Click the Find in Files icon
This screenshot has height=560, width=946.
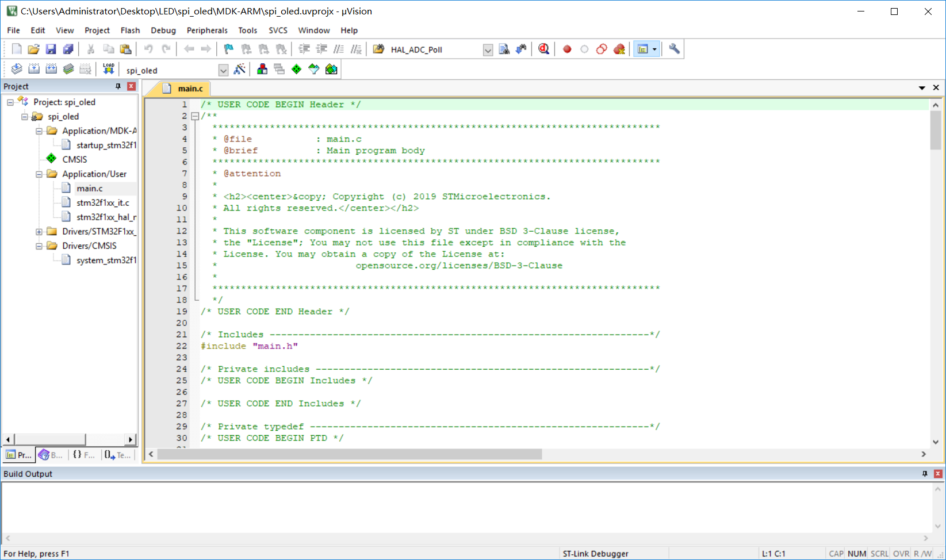pyautogui.click(x=504, y=49)
